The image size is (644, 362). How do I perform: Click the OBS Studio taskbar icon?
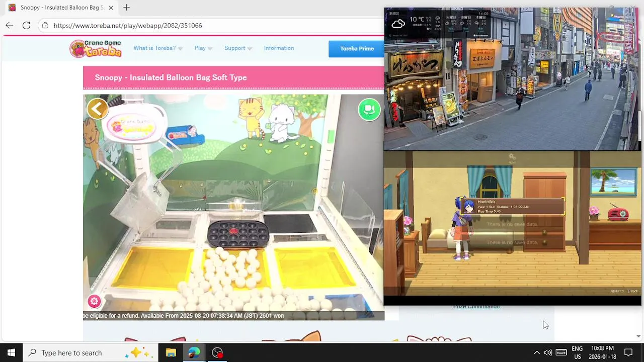tap(217, 352)
